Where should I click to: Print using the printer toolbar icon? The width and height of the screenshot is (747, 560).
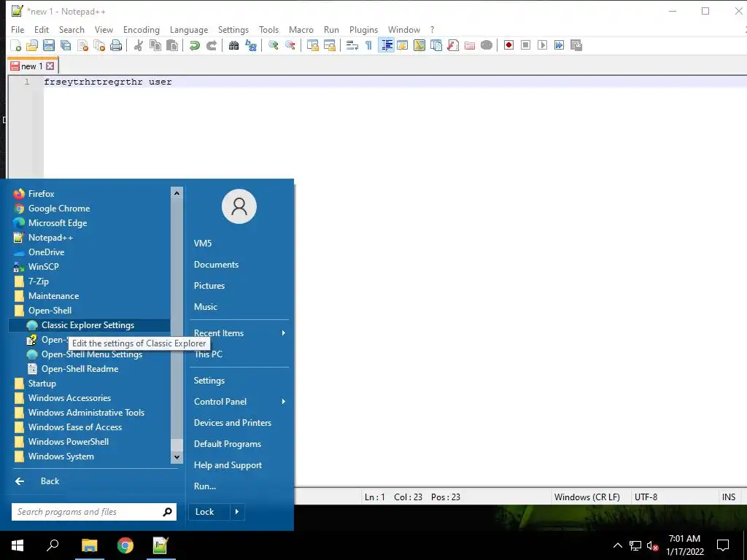click(x=116, y=45)
